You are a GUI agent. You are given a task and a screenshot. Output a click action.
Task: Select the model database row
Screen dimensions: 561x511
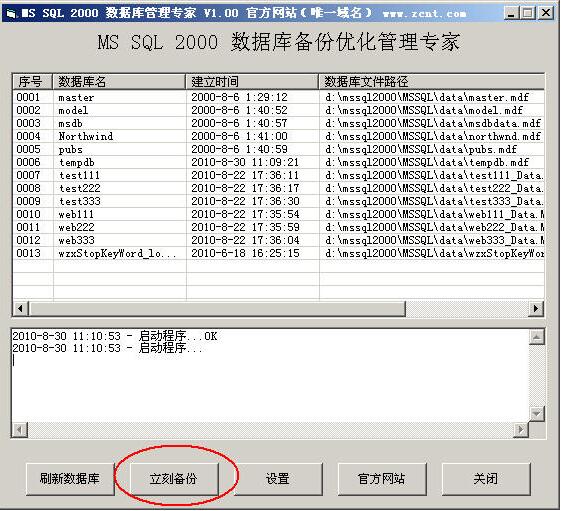(x=278, y=110)
